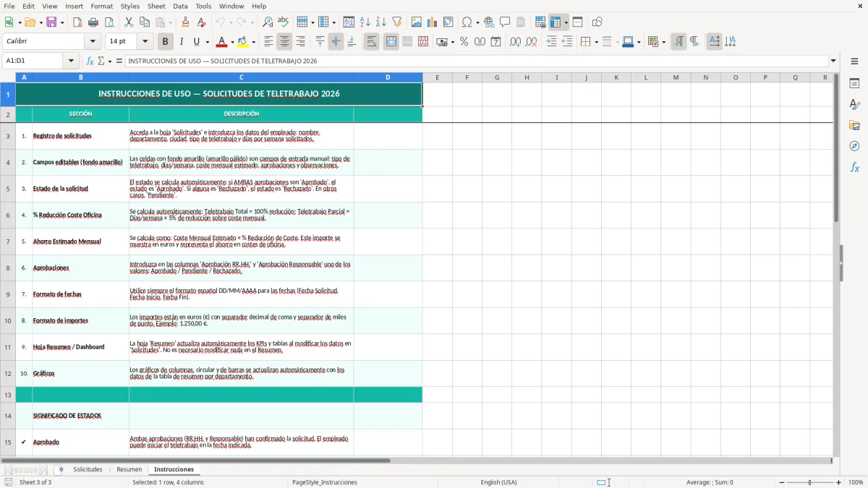The height and width of the screenshot is (488, 868).
Task: Click the Cut scissors icon
Action: point(129,22)
